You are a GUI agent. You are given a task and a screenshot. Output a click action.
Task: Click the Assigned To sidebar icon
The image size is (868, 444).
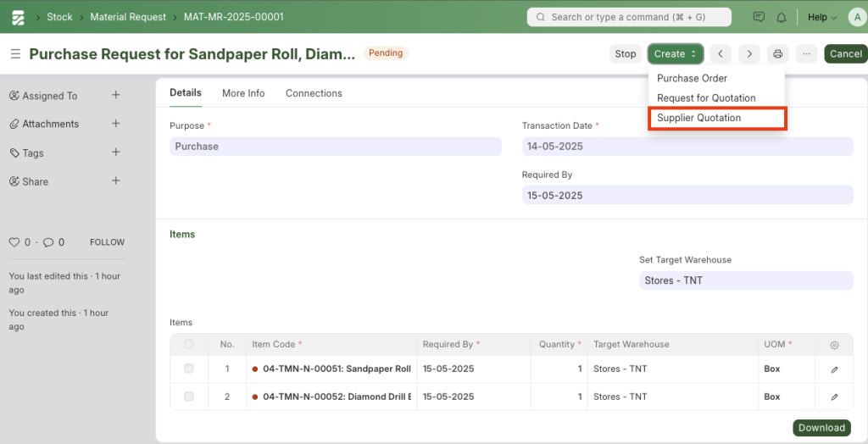[x=14, y=95]
